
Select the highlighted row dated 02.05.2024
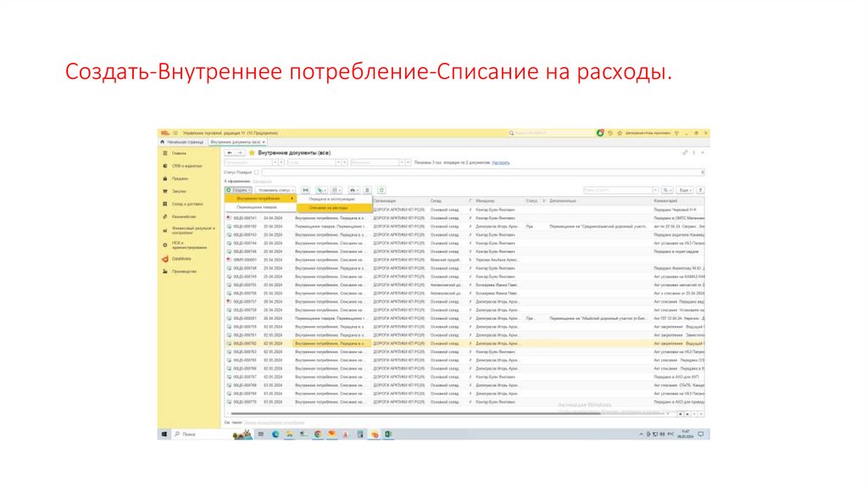(465, 344)
